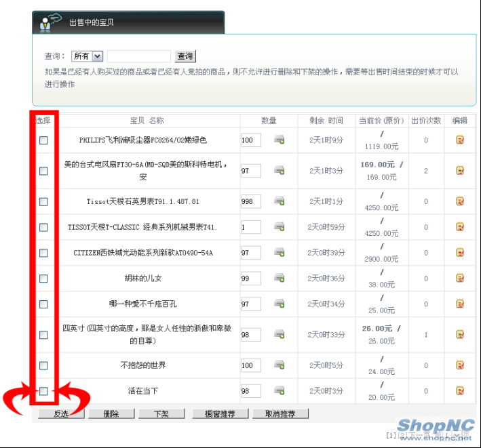Click the 取消推荐 button

point(280,413)
